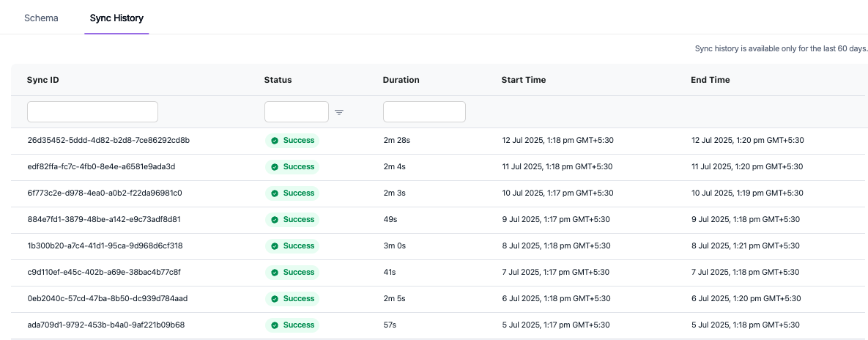Click success checkmark icon for 10 Jul sync
Image resolution: width=868 pixels, height=340 pixels.
(275, 193)
